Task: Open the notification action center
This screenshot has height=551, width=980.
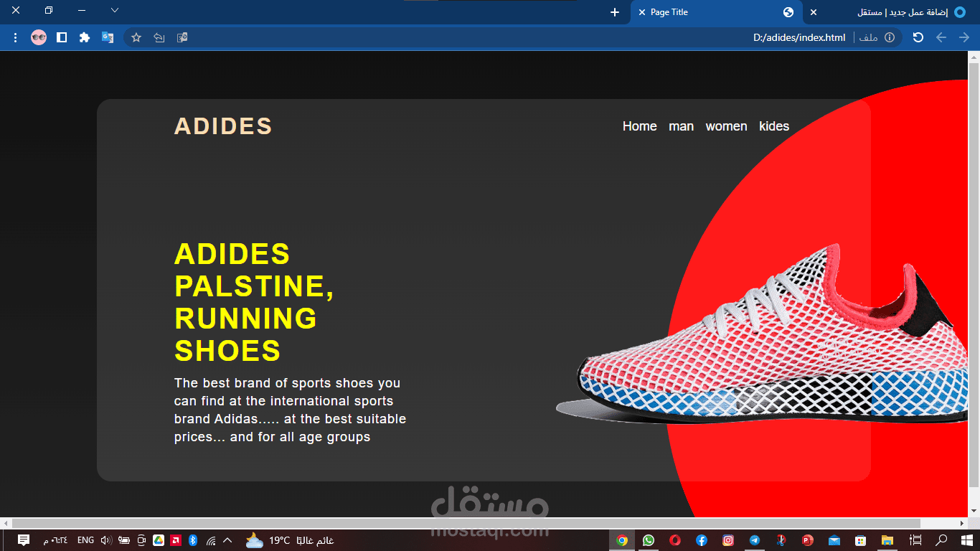Action: 24,540
